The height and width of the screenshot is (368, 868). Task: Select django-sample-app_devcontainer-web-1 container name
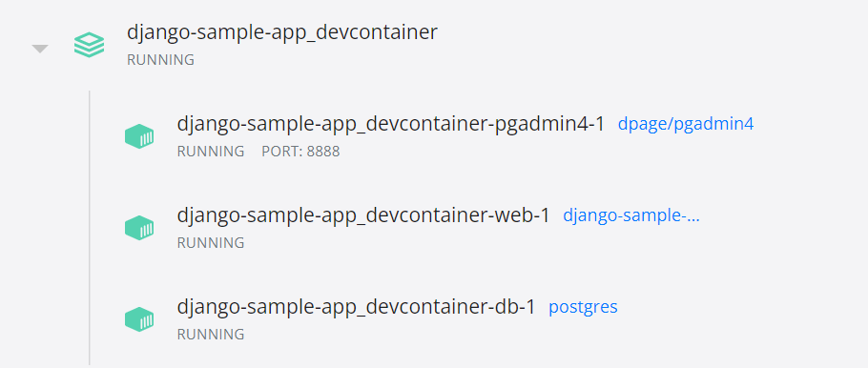363,215
